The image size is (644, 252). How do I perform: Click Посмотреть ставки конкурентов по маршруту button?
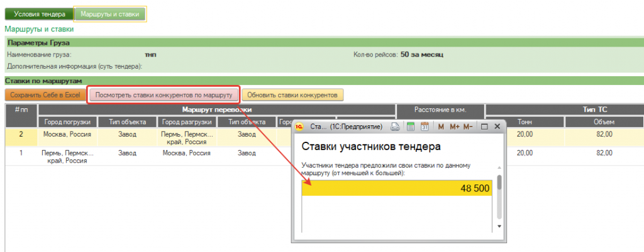click(x=164, y=95)
